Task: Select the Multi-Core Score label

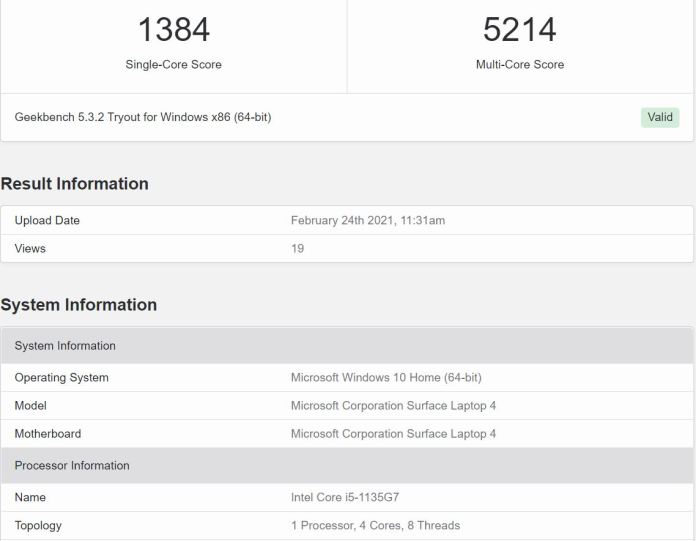Action: click(x=520, y=64)
